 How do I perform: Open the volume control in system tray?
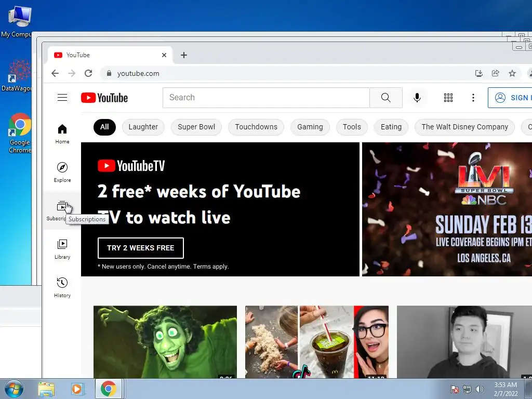pos(479,389)
